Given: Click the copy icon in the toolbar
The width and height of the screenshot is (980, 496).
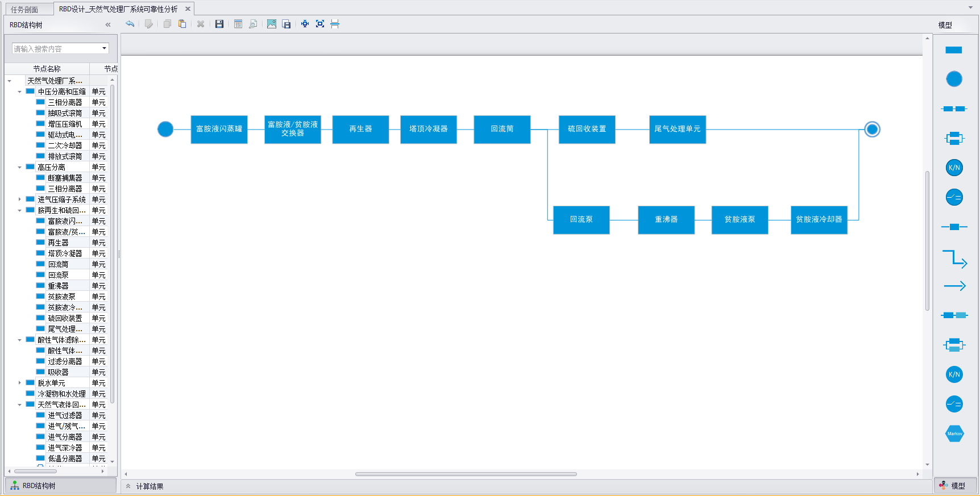Looking at the screenshot, I should tap(167, 24).
